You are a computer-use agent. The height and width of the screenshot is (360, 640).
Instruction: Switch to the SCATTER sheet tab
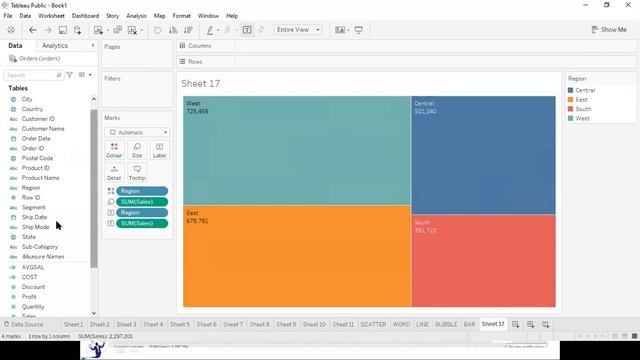click(x=373, y=324)
